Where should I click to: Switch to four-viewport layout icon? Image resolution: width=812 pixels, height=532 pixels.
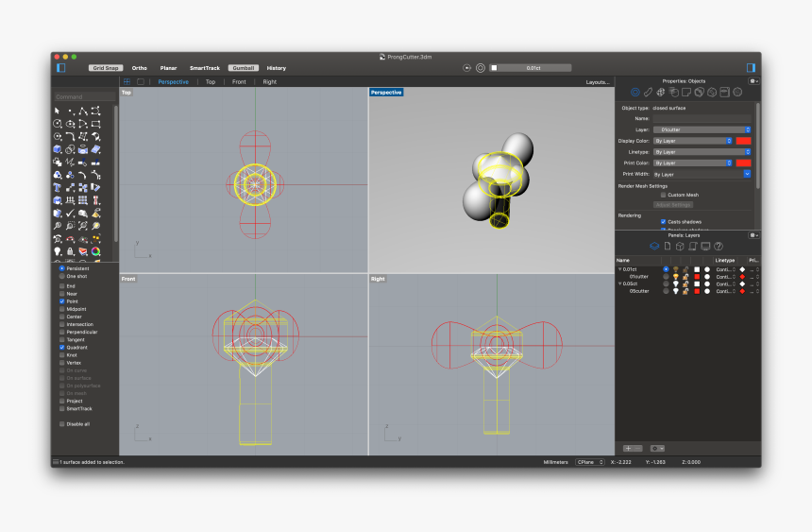click(x=127, y=82)
